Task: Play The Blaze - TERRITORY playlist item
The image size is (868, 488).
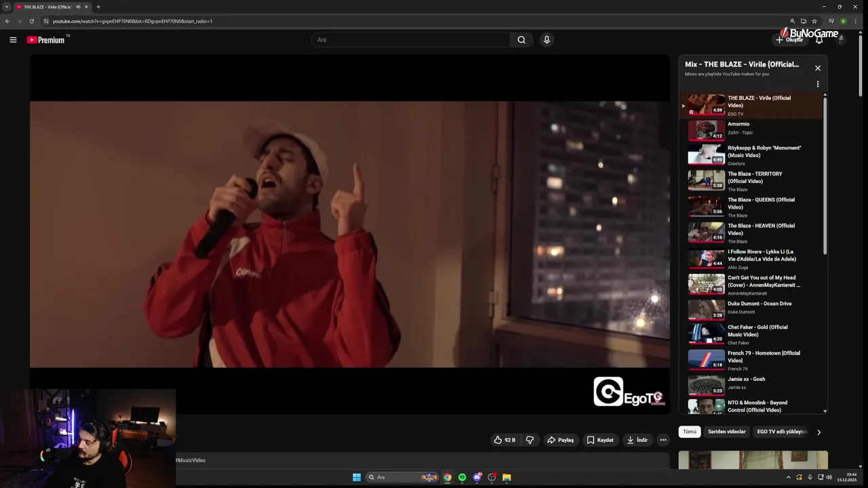Action: (751, 181)
